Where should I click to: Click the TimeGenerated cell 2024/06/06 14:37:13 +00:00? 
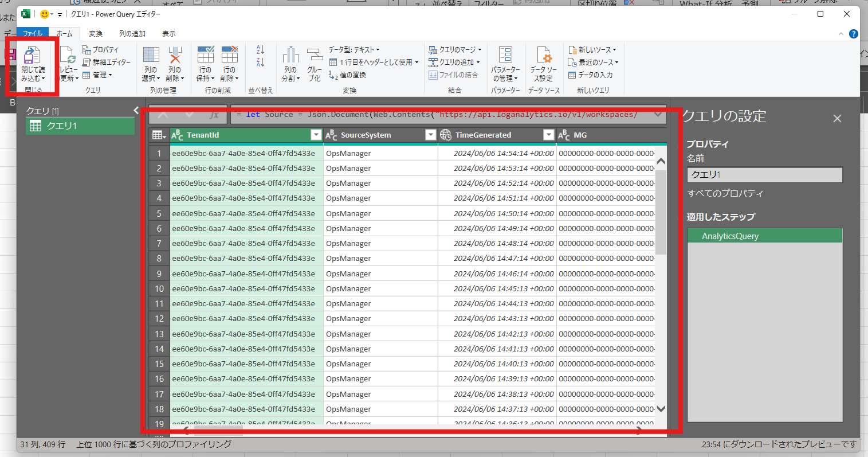tap(497, 409)
